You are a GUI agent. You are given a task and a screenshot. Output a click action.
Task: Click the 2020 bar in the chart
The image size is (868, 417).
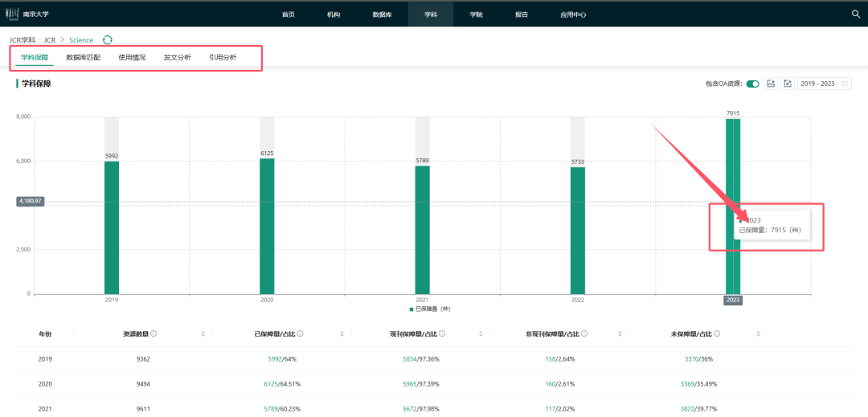click(267, 225)
